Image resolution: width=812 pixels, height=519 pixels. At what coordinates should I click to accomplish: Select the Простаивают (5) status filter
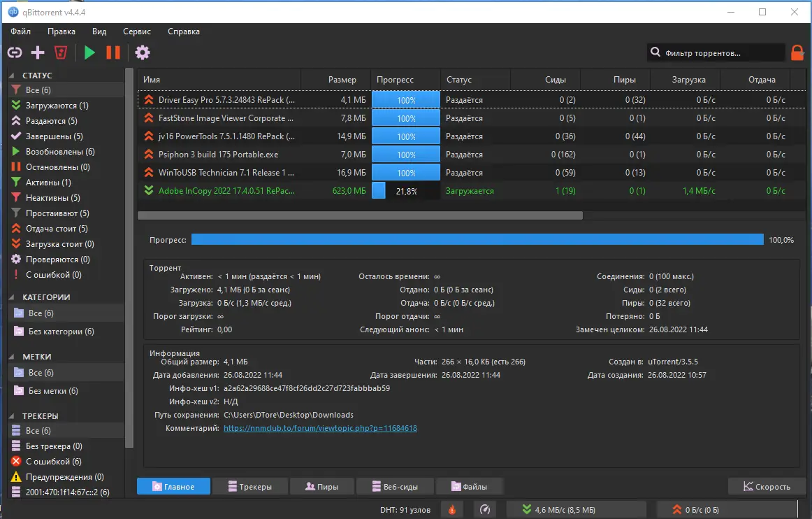pyautogui.click(x=66, y=213)
